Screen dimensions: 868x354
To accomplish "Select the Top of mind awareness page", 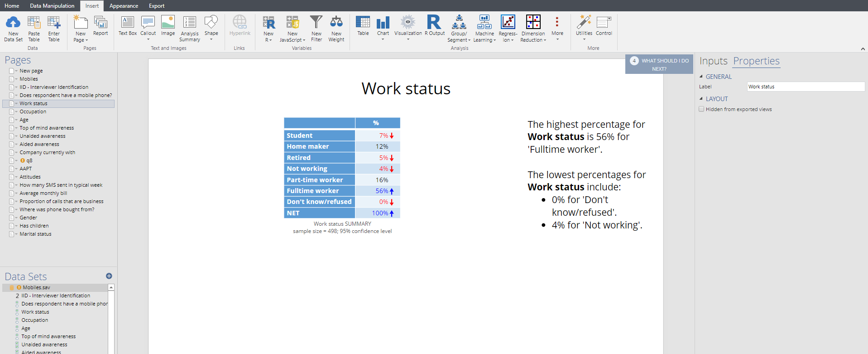I will (x=47, y=128).
